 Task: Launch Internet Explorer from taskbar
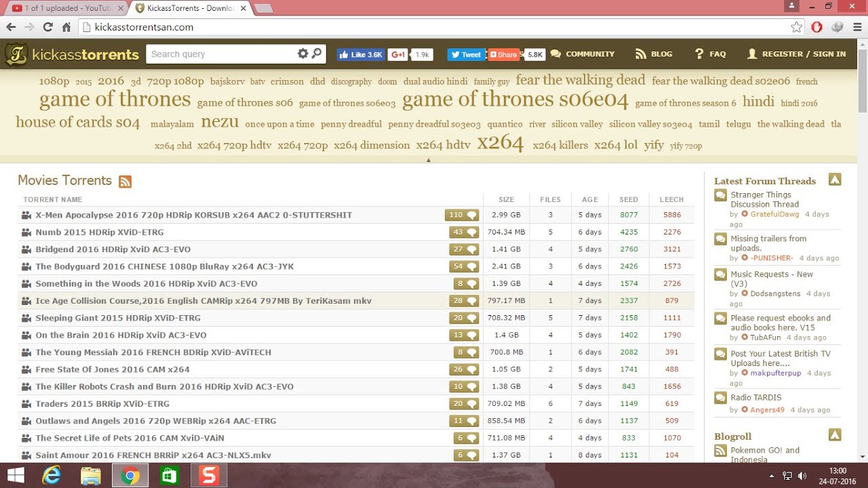[52, 476]
